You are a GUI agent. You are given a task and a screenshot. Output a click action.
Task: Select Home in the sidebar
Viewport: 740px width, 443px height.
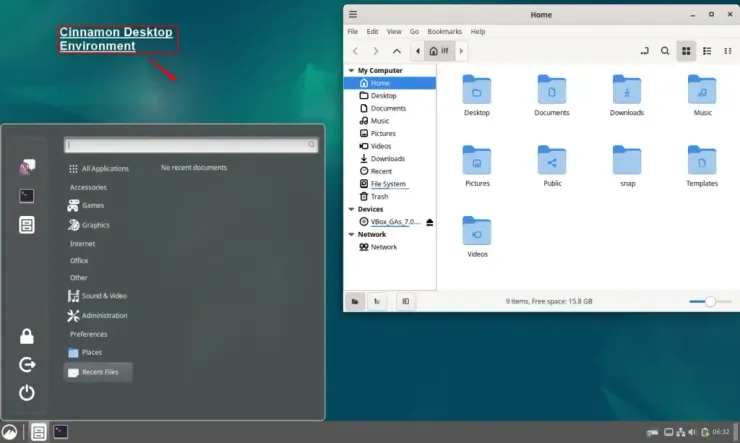pyautogui.click(x=390, y=83)
